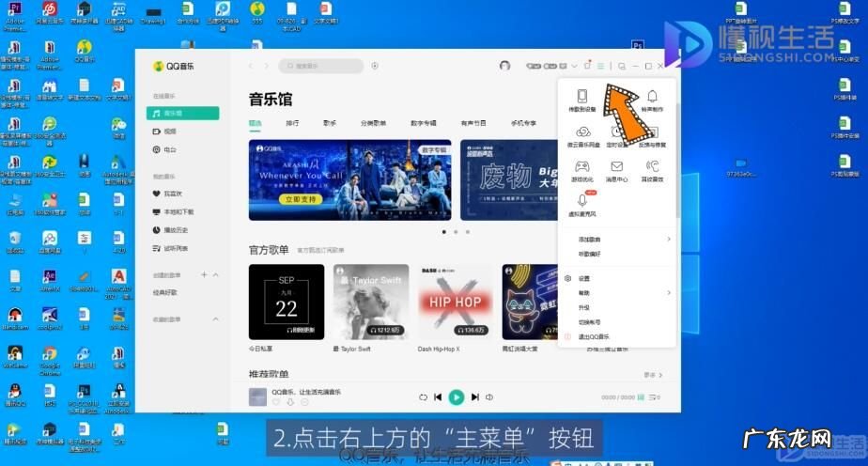Switch to the 有声节目 tab
This screenshot has width=868, height=466.
[x=473, y=123]
